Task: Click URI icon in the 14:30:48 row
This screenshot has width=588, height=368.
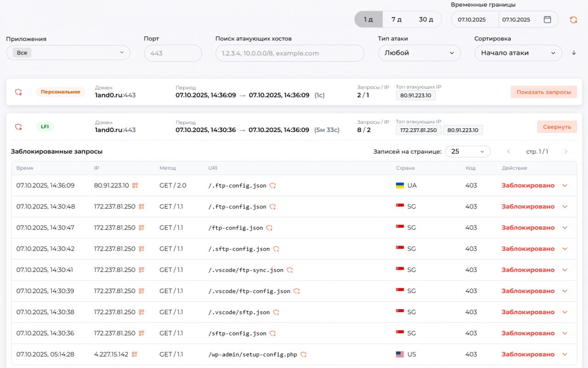Action: click(272, 207)
